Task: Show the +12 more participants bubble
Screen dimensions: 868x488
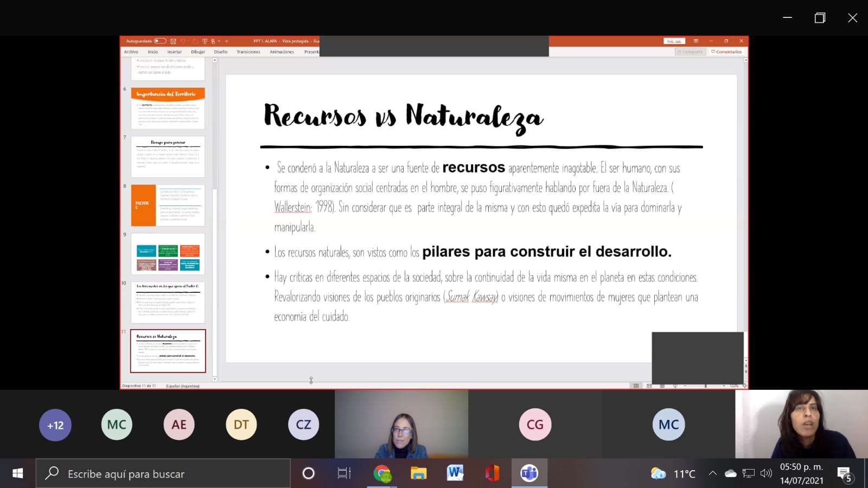Action: tap(55, 425)
